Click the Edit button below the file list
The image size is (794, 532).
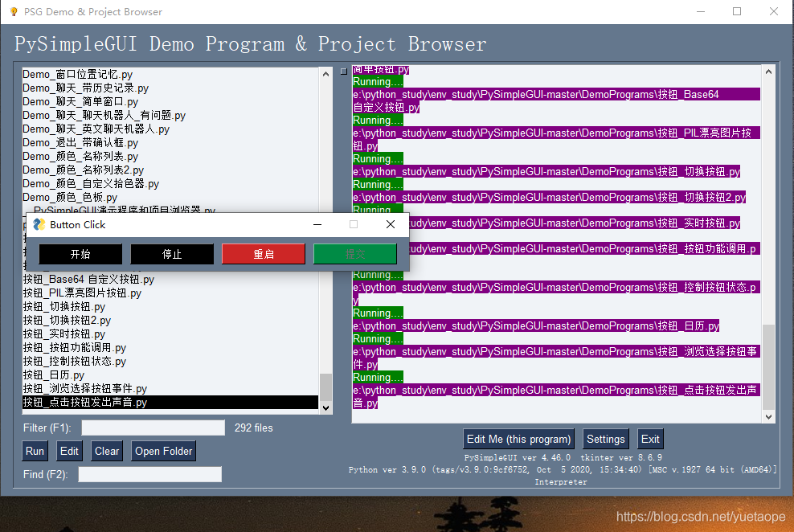69,451
